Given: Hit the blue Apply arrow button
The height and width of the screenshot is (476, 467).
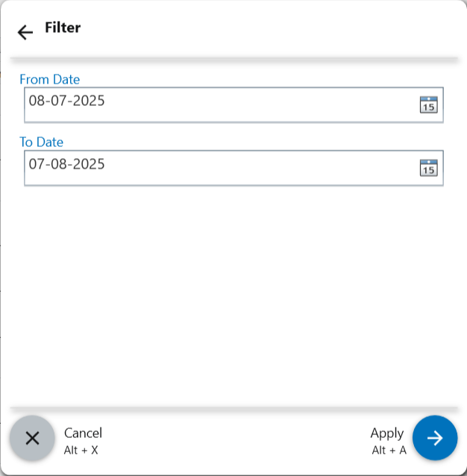Looking at the screenshot, I should coord(435,438).
